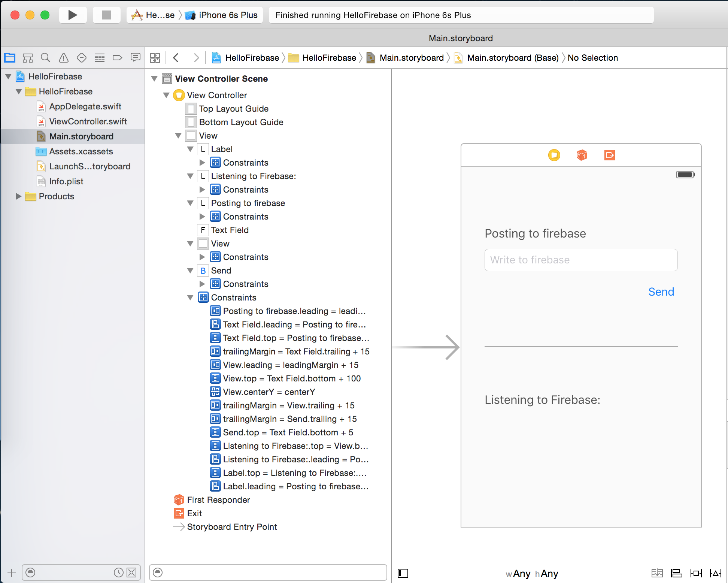
Task: Expand Constraints under Posting to firebase
Action: click(202, 217)
